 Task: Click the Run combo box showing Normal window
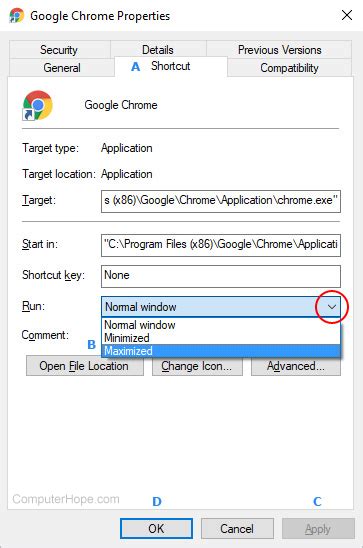[221, 307]
